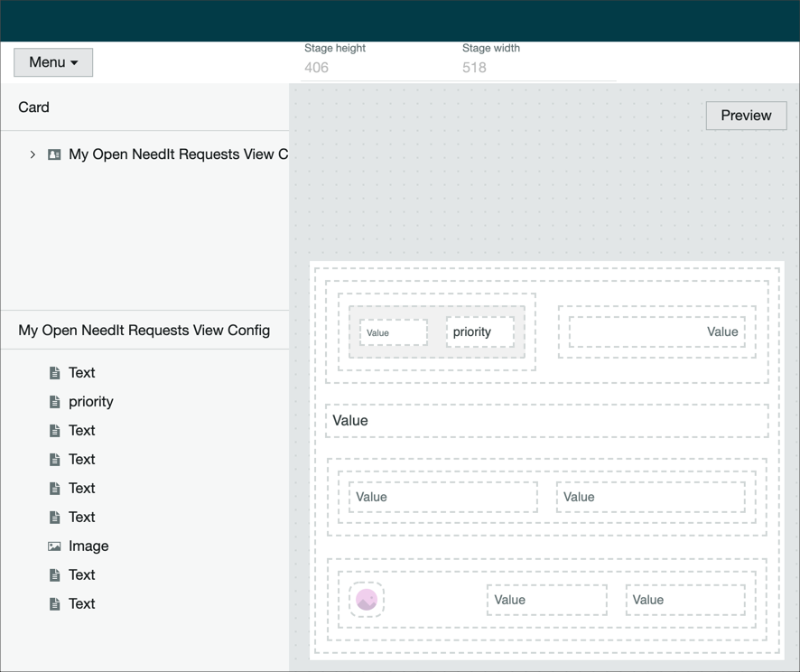Screen dimensions: 800x672
Task: Click the card icon beside My Open NeedIt Requests
Action: pyautogui.click(x=54, y=154)
